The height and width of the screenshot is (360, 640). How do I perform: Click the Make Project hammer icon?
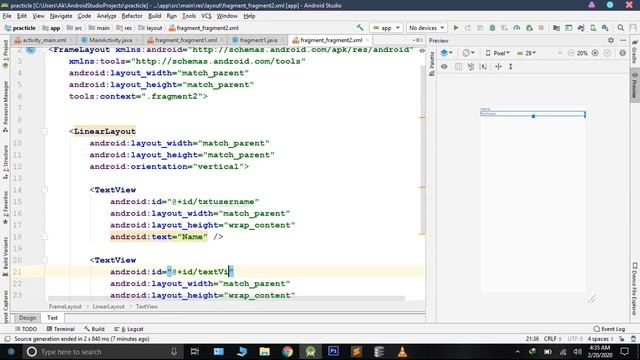[360, 28]
